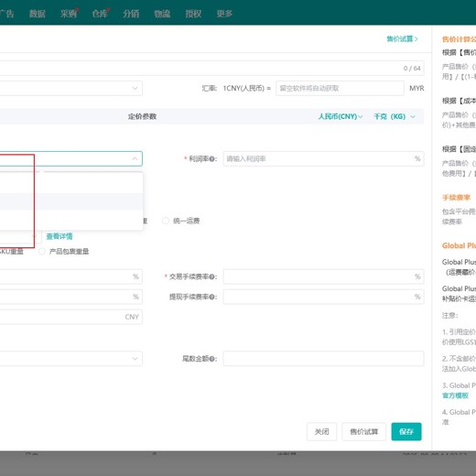The height and width of the screenshot is (476, 476).
Task: Click the 查看详情 link
Action: click(x=59, y=236)
